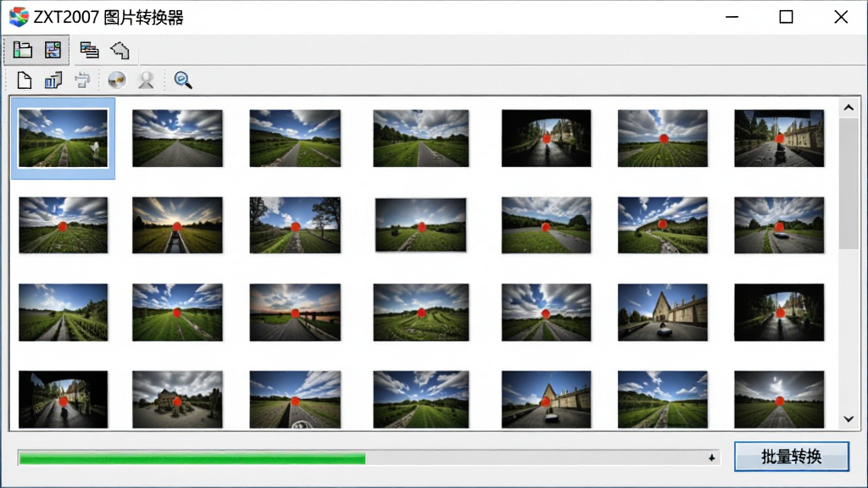Select the fourth thumbnail in the second row
Viewport: 868px width, 488px height.
[420, 225]
